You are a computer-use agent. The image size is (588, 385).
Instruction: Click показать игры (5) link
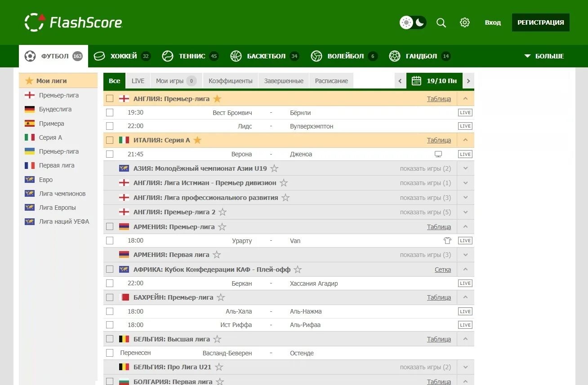coord(425,212)
